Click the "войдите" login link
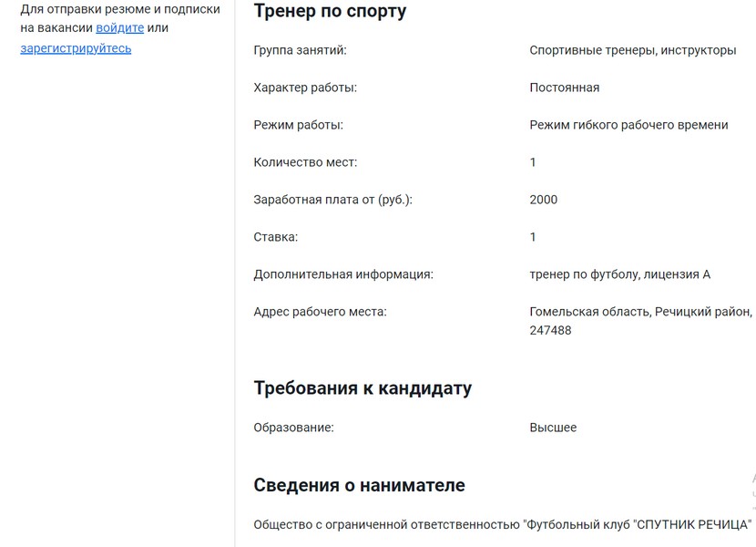Viewport: 756px width, 547px height. [119, 28]
